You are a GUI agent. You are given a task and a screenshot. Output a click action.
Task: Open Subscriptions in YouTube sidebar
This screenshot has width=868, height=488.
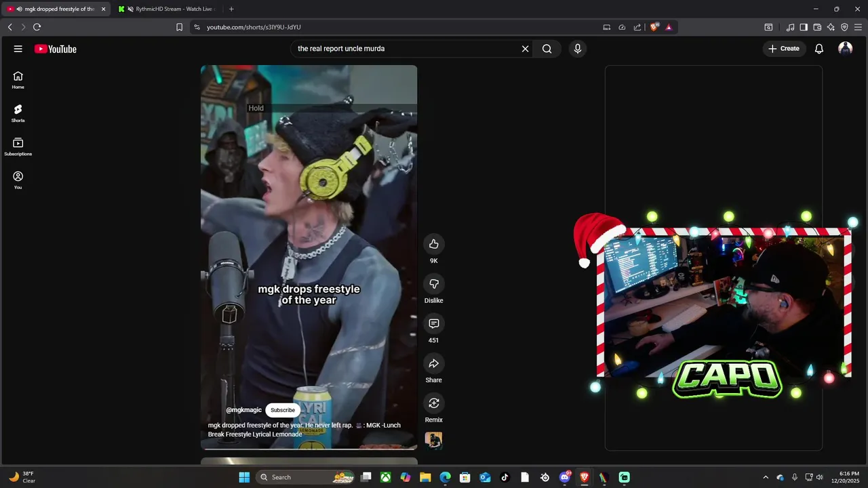[18, 147]
